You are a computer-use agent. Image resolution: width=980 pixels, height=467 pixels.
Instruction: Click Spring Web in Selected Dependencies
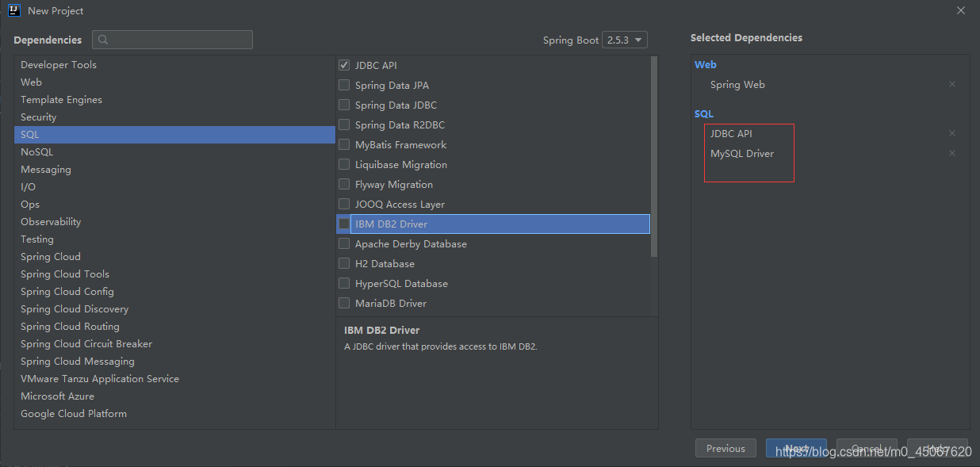pos(737,85)
